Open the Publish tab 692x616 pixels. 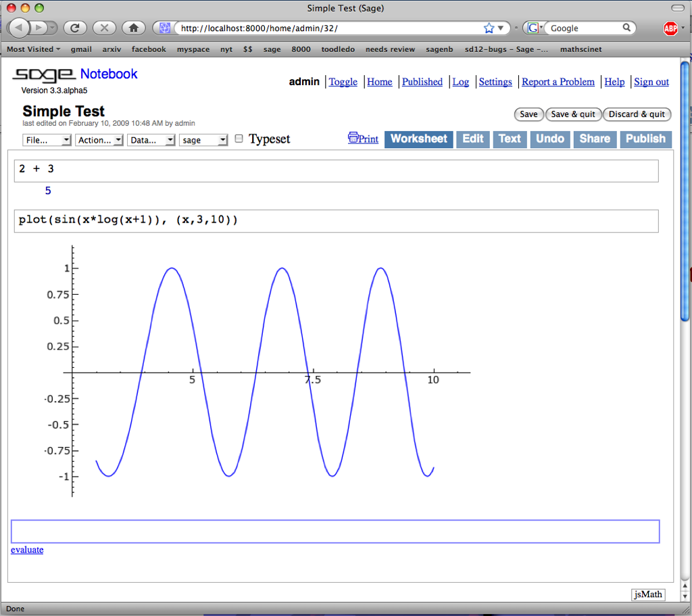[645, 139]
